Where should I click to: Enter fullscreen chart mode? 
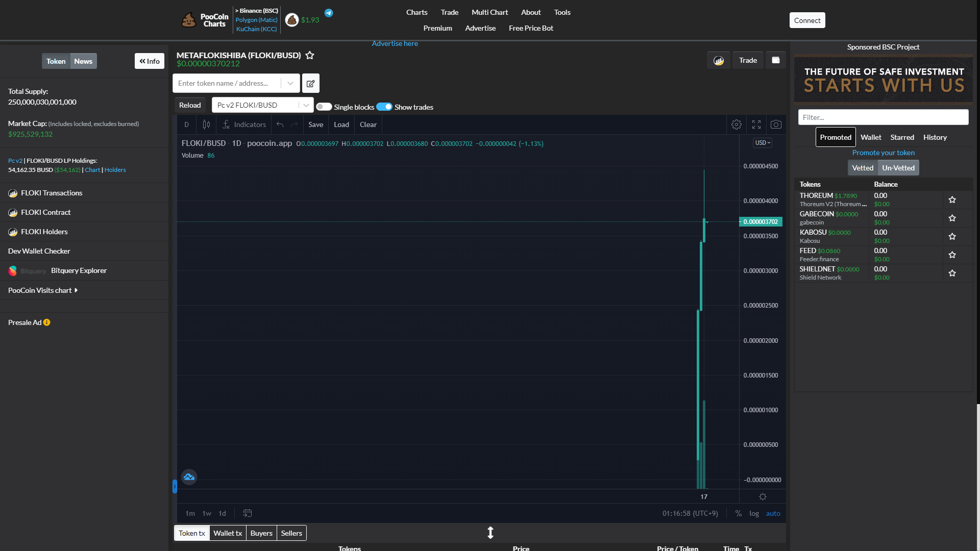tap(756, 124)
